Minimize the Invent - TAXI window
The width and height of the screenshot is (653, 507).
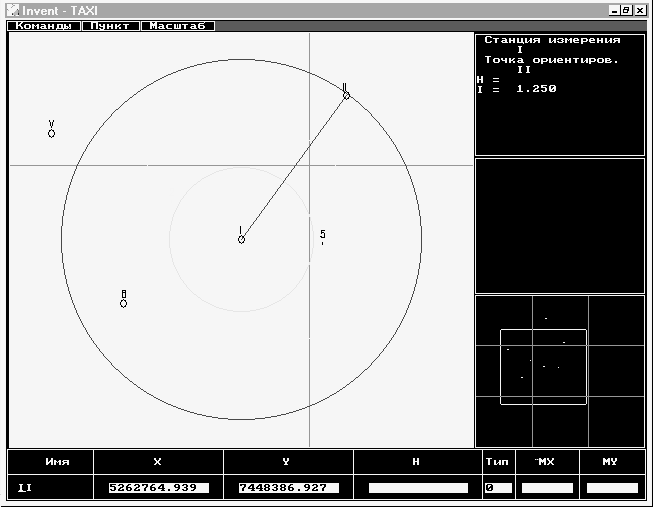click(614, 10)
